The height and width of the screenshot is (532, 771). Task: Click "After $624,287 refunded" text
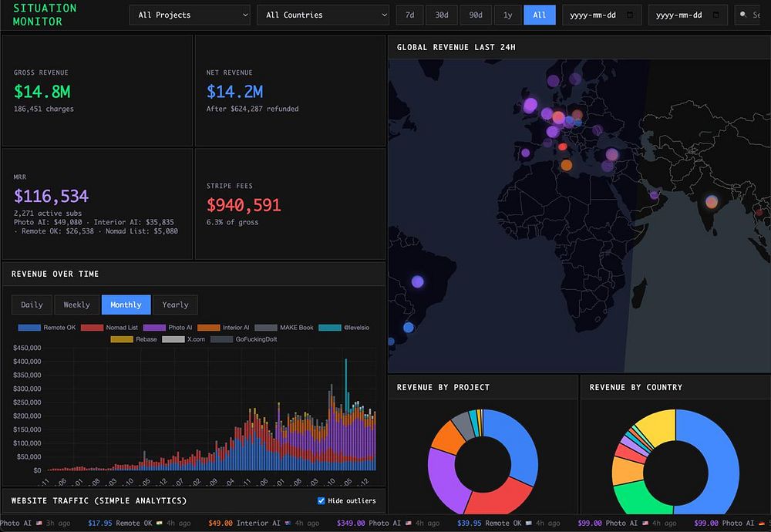pos(252,109)
